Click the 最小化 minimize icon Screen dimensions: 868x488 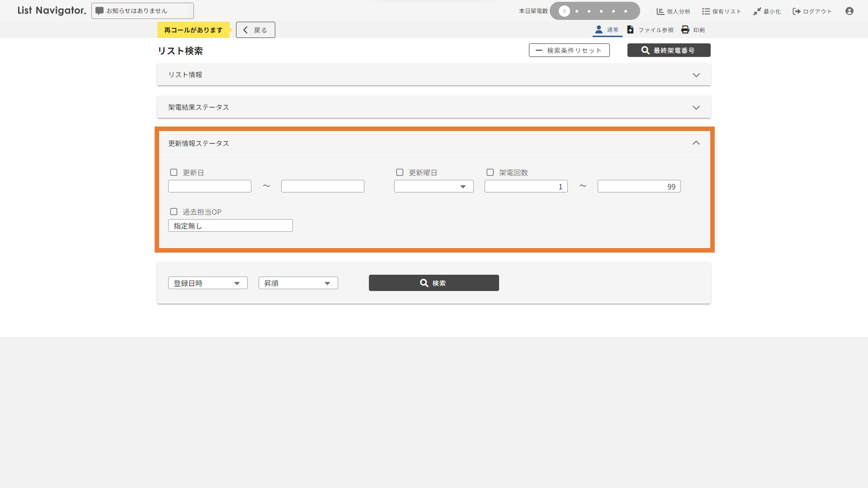point(757,11)
